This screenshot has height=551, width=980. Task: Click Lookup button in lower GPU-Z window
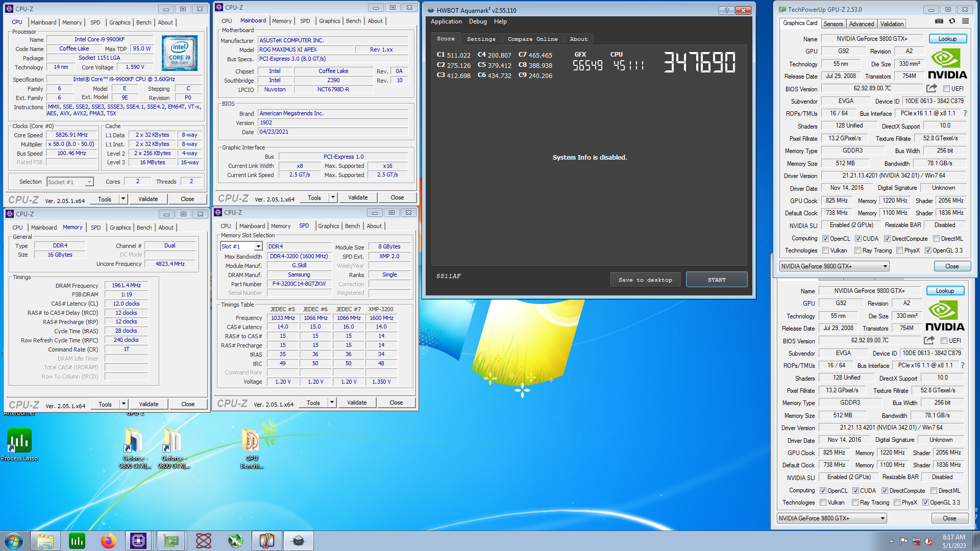(x=945, y=291)
